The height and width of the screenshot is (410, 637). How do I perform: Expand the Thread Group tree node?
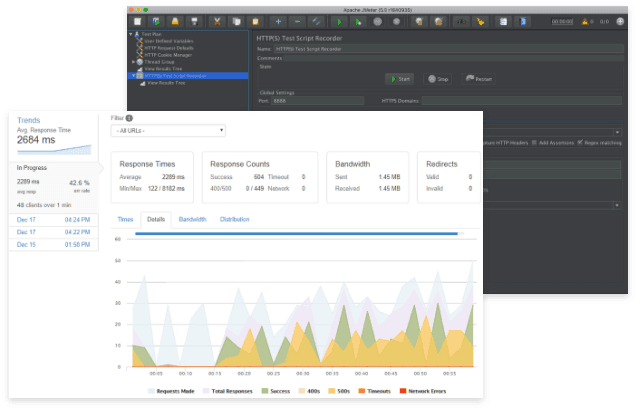coord(134,62)
